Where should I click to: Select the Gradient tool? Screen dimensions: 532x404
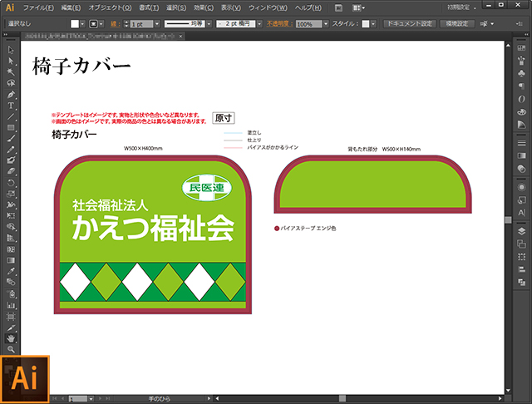[11, 260]
